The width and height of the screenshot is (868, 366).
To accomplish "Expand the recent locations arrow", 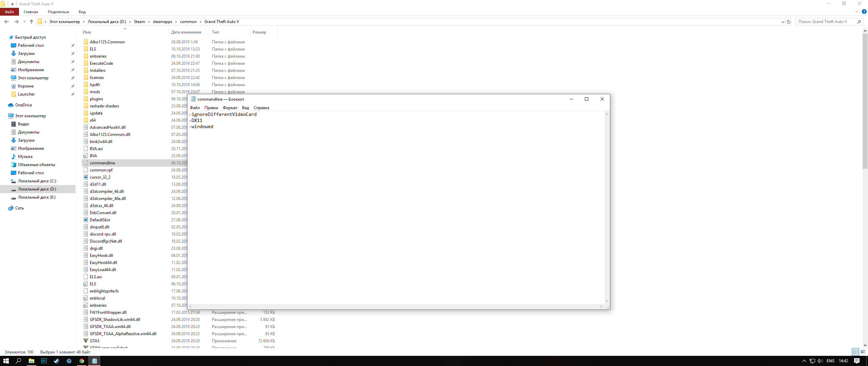I will coord(24,22).
